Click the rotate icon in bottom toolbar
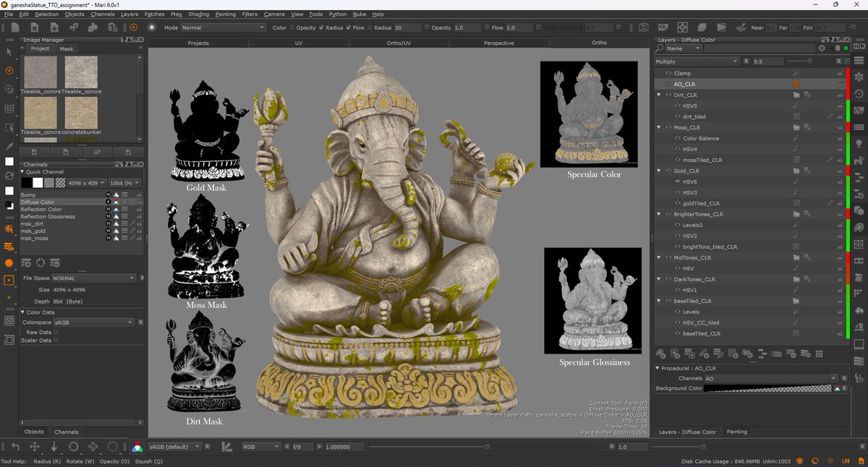This screenshot has height=467, width=868. [x=74, y=447]
